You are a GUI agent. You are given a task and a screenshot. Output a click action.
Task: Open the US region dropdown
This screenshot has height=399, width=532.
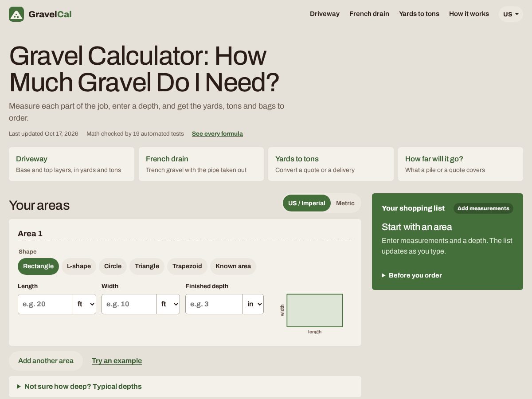(x=511, y=14)
